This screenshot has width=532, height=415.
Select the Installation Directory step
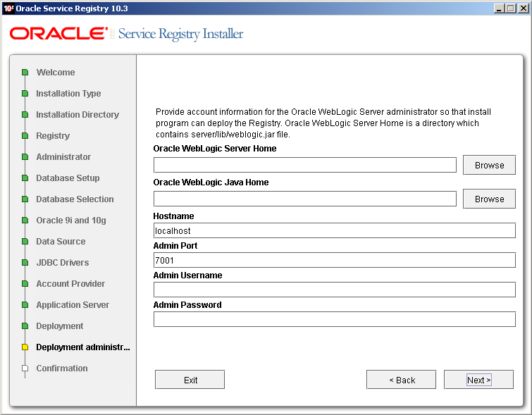tap(78, 115)
